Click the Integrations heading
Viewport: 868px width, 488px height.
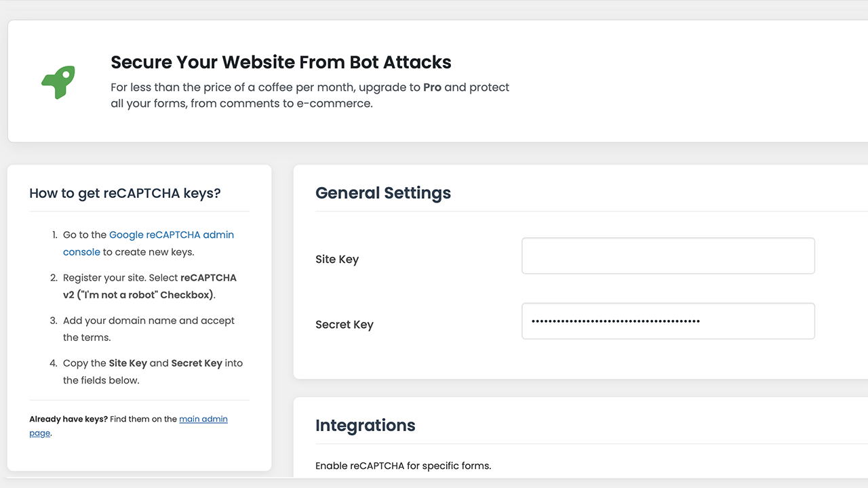click(x=365, y=426)
